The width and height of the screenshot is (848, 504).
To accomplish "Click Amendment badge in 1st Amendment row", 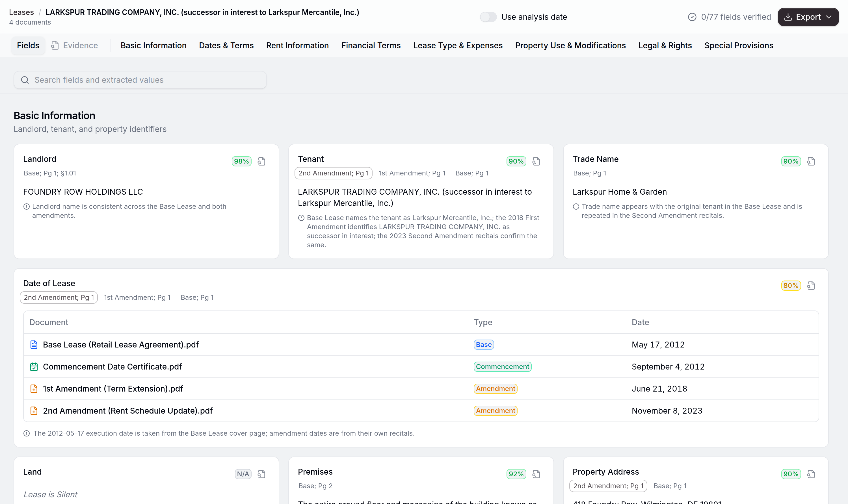I will coord(496,389).
